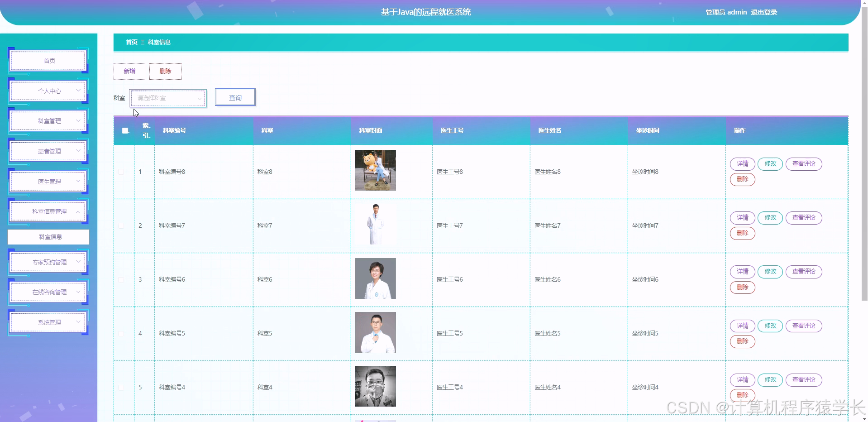This screenshot has height=422, width=868.
Task: Check the row 1 checkbox for 科室编号8
Action: (121, 172)
